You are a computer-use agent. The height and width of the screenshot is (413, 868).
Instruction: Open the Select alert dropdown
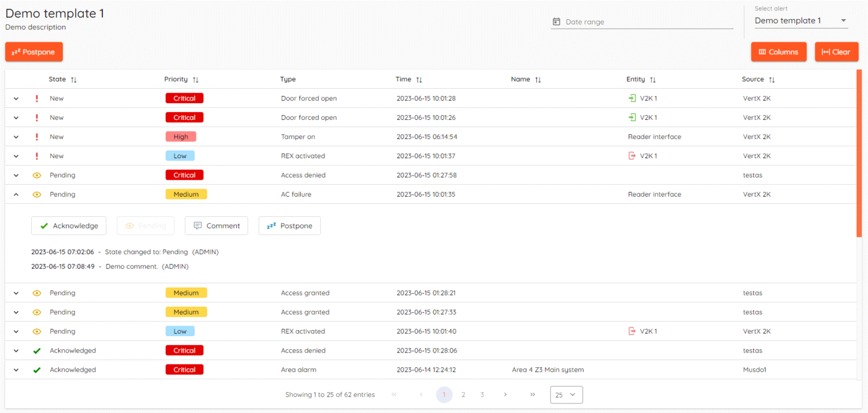point(801,20)
